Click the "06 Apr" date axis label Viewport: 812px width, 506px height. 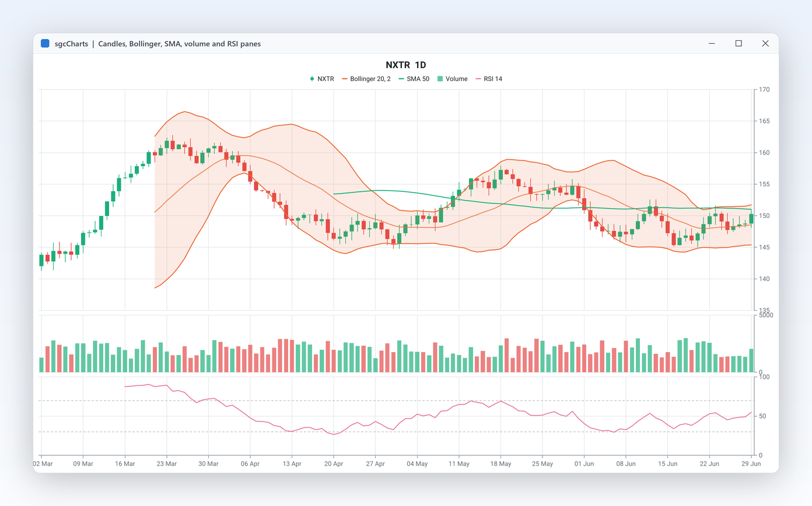point(250,464)
